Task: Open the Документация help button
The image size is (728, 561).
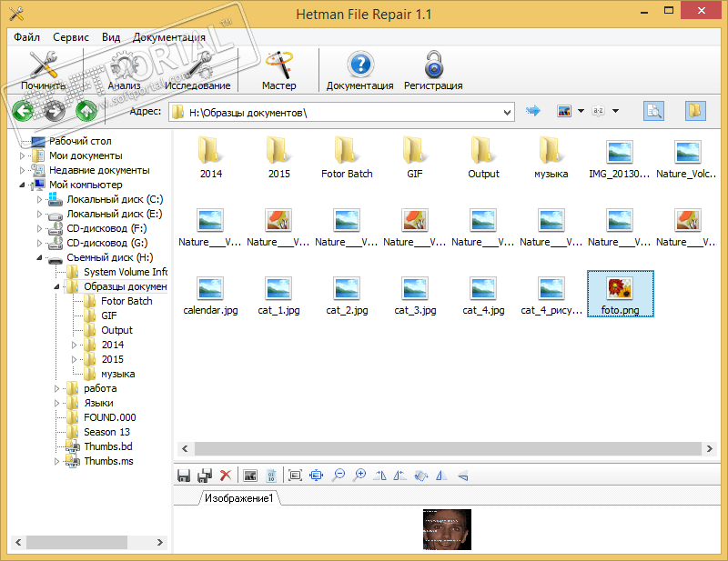Action: [359, 71]
